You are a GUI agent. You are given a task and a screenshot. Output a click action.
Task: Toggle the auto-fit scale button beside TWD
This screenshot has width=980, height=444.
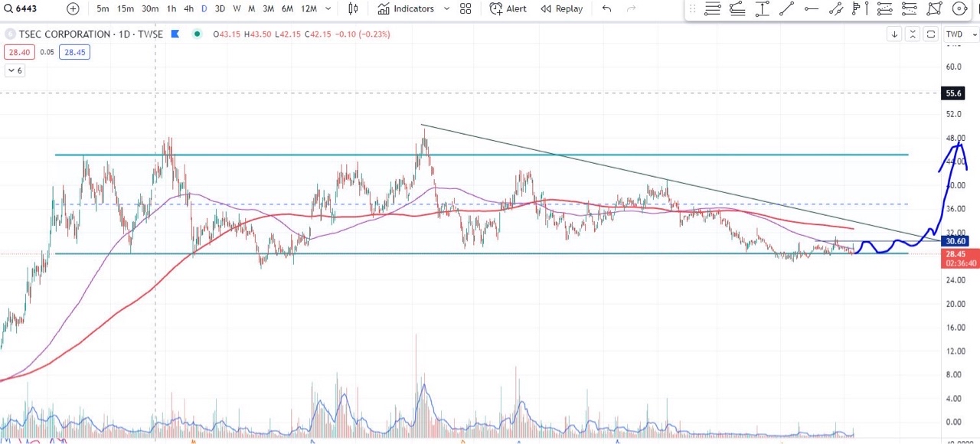coord(931,34)
